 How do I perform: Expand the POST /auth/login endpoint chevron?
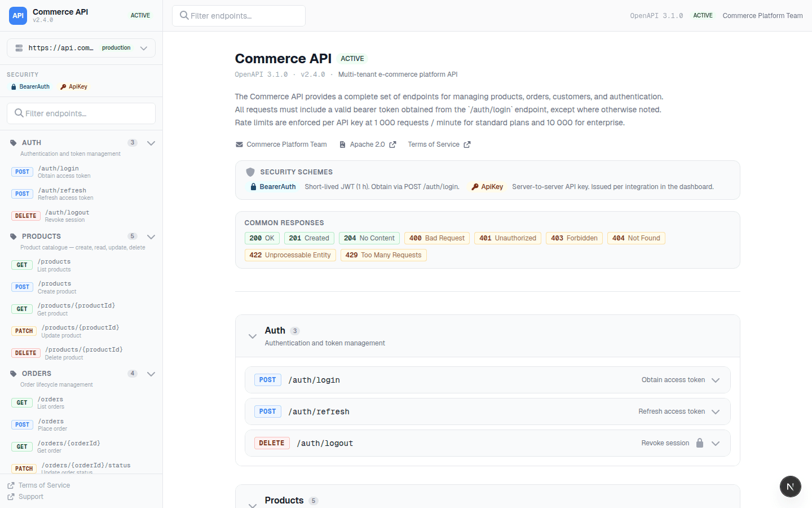(x=716, y=380)
